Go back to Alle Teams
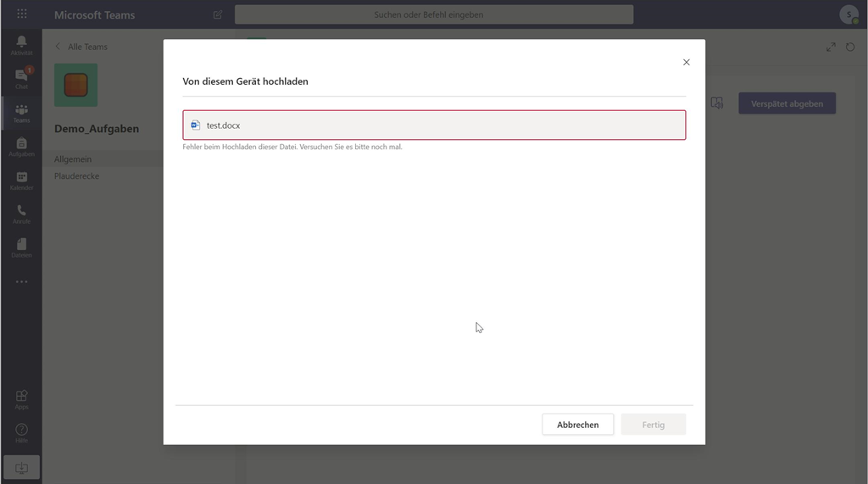The width and height of the screenshot is (868, 484). [x=81, y=47]
